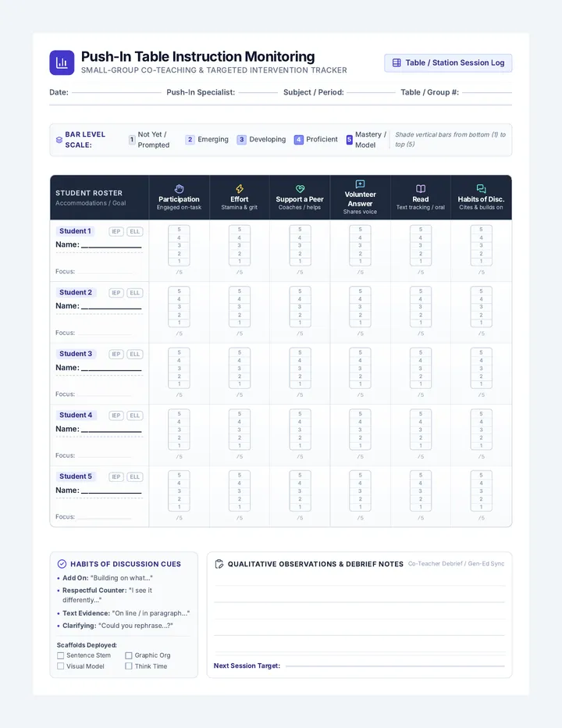The image size is (562, 728).
Task: Click Student 3 Support a Peer bar level 4
Action: [x=300, y=360]
